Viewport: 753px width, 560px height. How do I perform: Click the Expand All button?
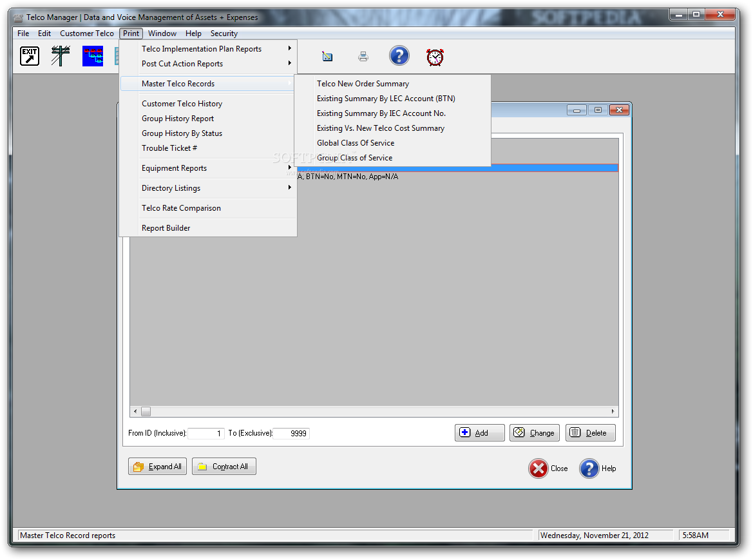click(x=158, y=467)
